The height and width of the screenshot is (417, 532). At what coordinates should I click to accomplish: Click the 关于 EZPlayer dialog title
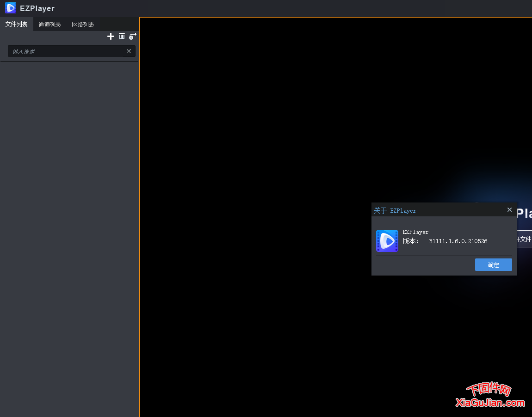click(395, 210)
